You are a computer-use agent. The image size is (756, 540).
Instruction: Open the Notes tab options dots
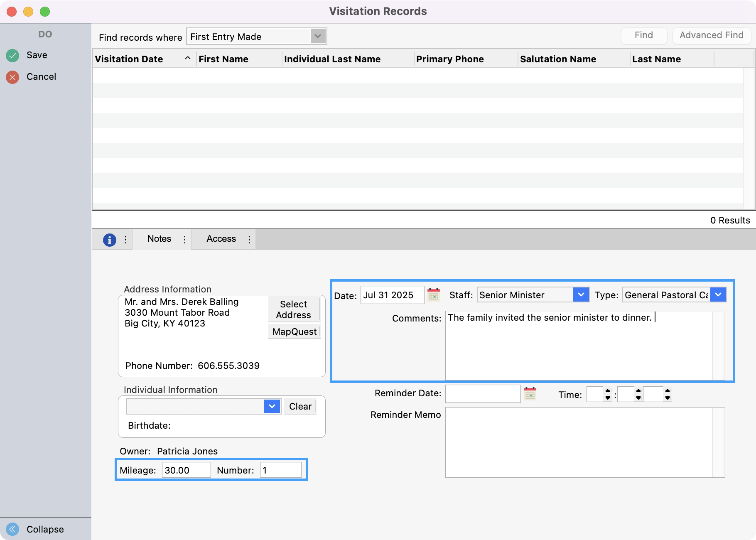click(184, 240)
